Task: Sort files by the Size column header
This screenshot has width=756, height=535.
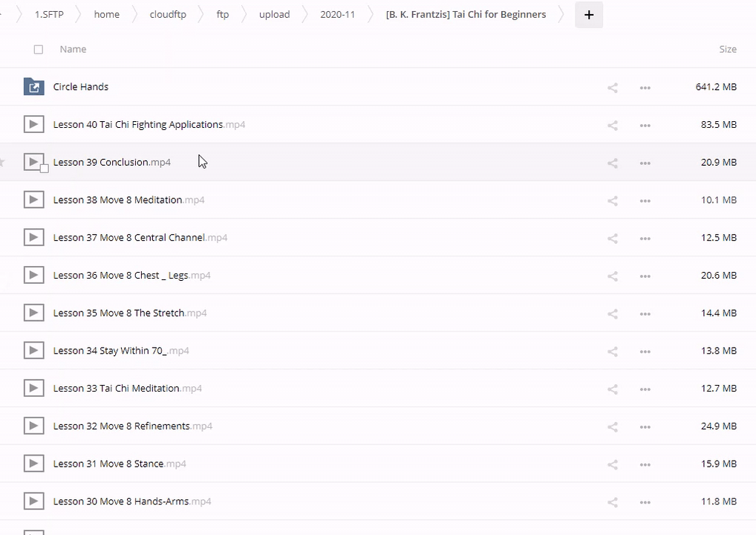Action: pos(727,49)
